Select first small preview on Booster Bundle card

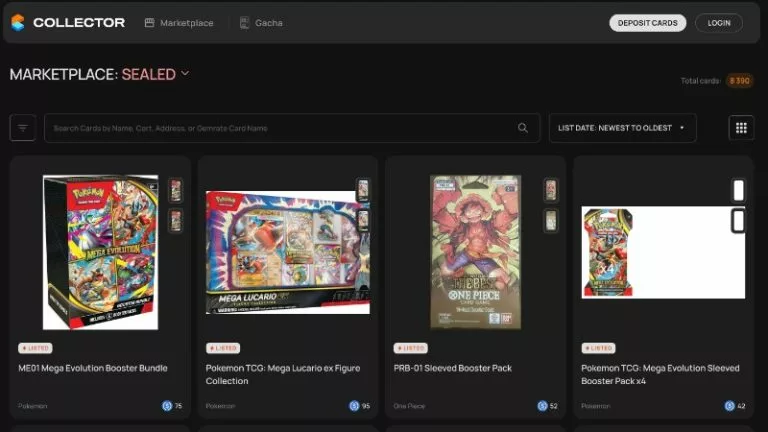pos(176,190)
